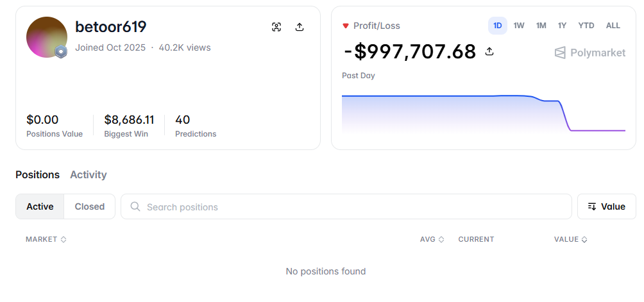The height and width of the screenshot is (302, 644).
Task: Click the No positions found message
Action: (x=326, y=271)
